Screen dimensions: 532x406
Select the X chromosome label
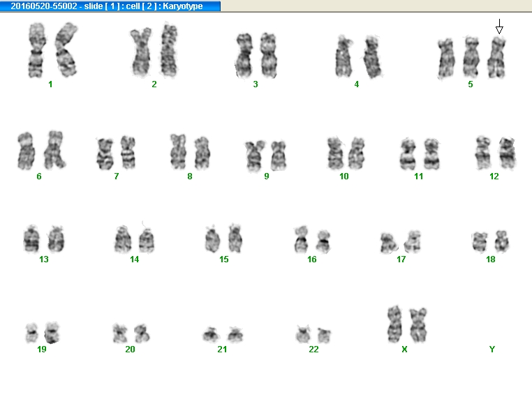pos(404,349)
